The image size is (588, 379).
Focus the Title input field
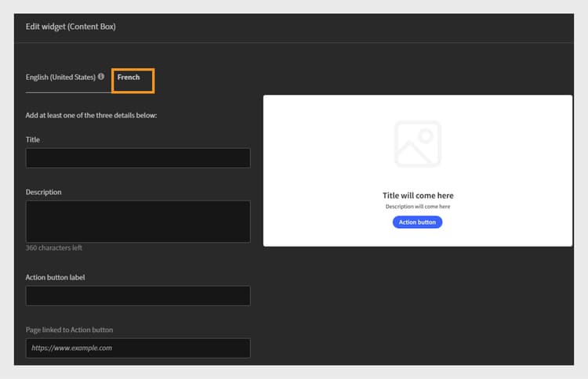[x=138, y=157]
